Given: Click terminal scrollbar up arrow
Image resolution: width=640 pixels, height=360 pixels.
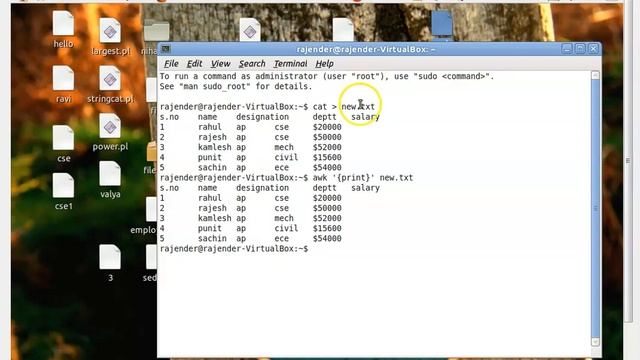Looking at the screenshot, I should (x=596, y=75).
